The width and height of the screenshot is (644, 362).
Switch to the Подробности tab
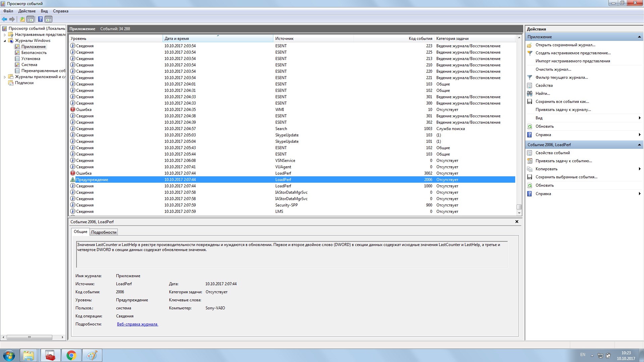104,232
